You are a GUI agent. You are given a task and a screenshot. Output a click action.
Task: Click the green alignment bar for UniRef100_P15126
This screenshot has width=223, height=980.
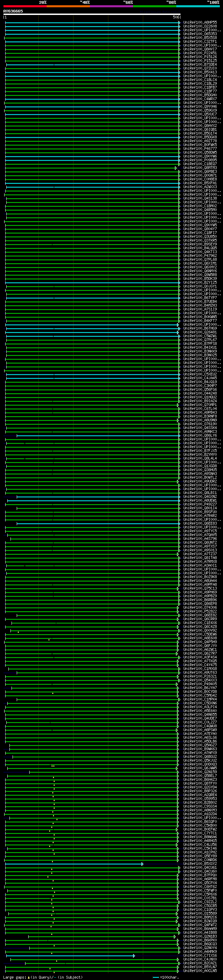coord(92,57)
